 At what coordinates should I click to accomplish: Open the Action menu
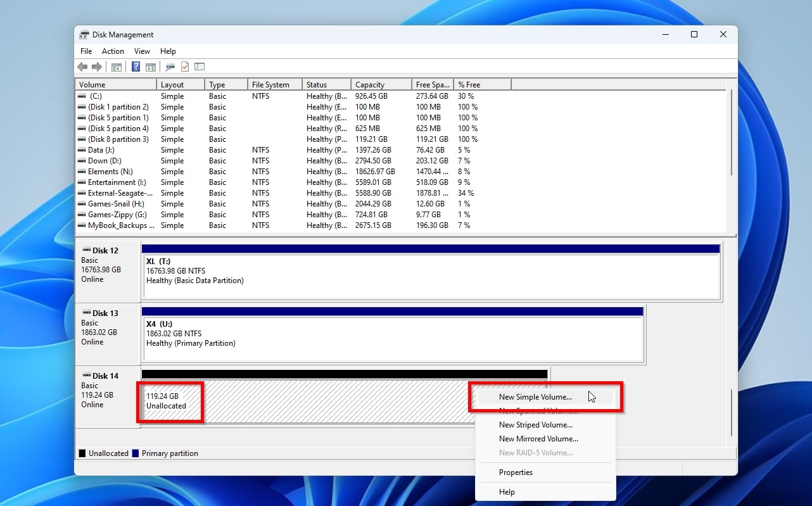pos(113,51)
